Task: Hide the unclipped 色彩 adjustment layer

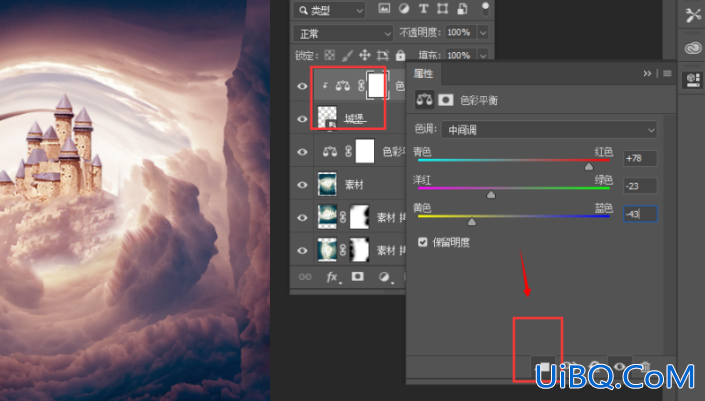Action: click(302, 152)
